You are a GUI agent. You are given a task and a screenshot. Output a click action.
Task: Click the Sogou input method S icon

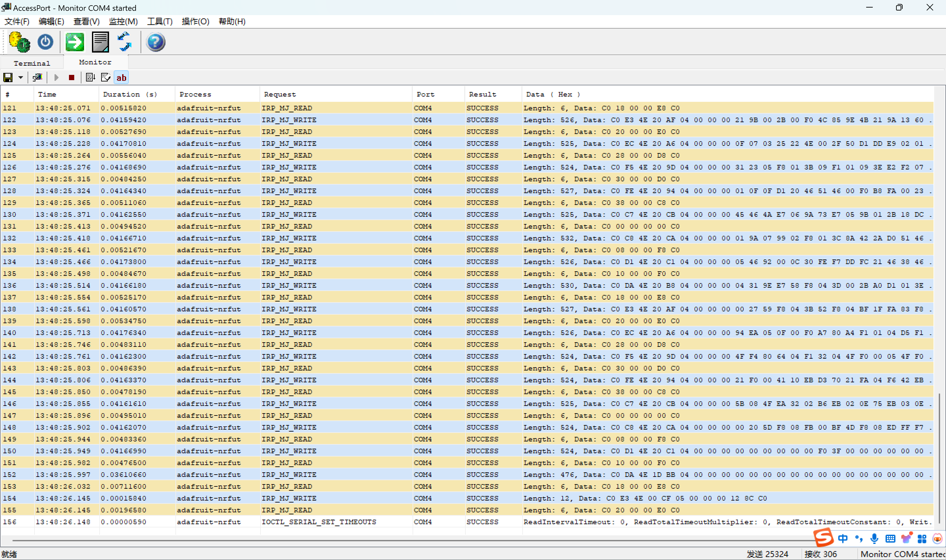point(823,537)
